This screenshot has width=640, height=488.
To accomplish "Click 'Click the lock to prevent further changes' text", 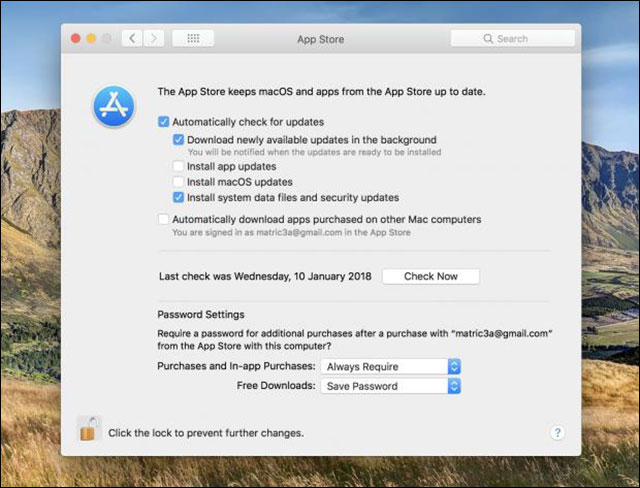I will click(x=206, y=433).
